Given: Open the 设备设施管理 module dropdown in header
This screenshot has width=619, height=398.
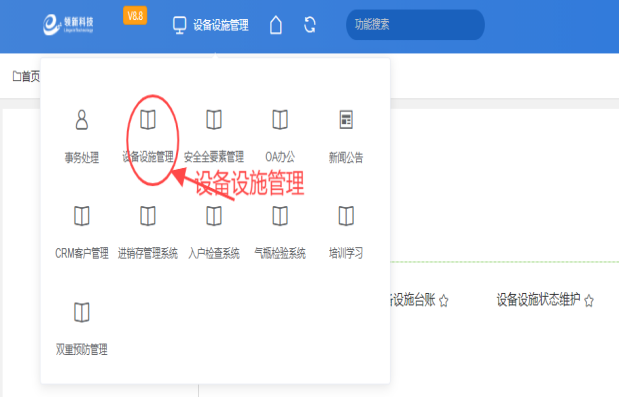Looking at the screenshot, I should [x=211, y=25].
